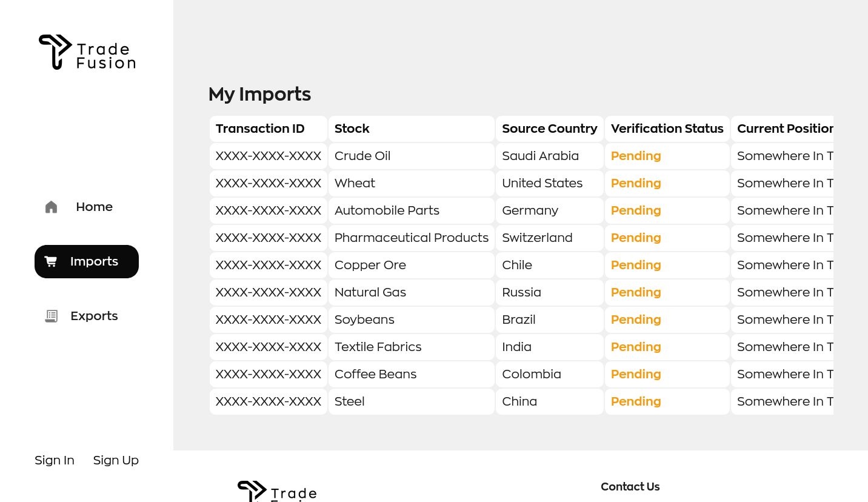Click the Contact Us footer heading
868x502 pixels.
[x=630, y=487]
